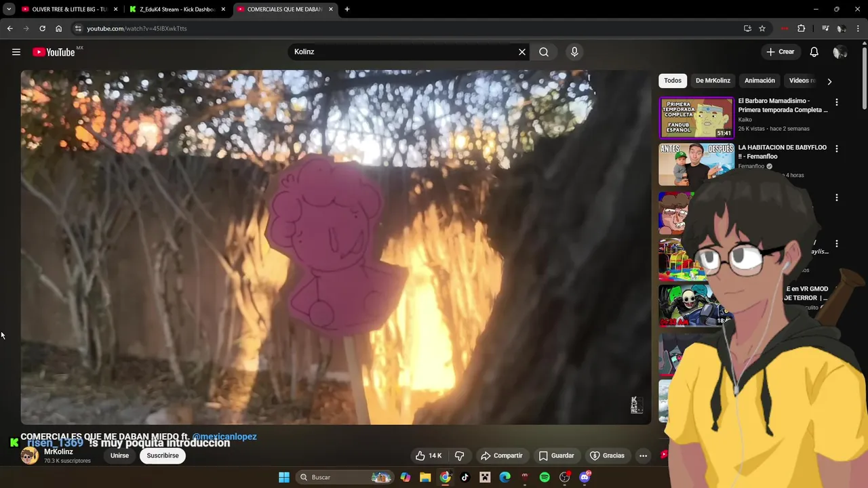The height and width of the screenshot is (488, 868).
Task: Click the Crear button
Action: coord(781,52)
